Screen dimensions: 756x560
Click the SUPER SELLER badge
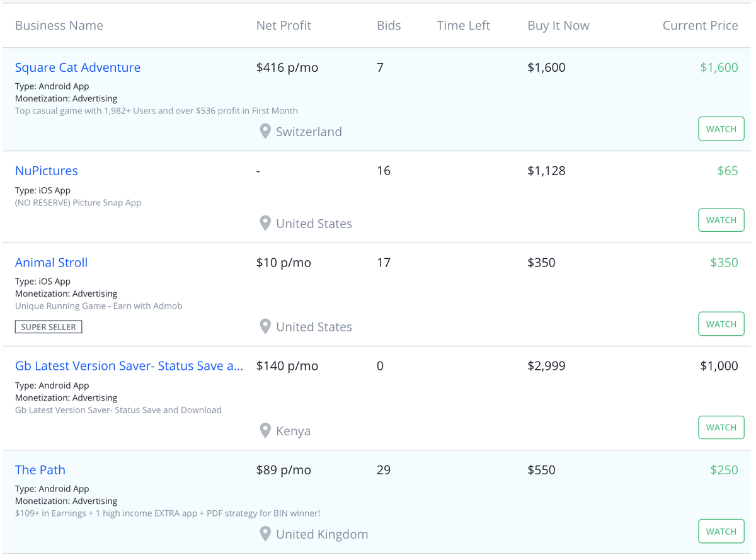pyautogui.click(x=49, y=327)
